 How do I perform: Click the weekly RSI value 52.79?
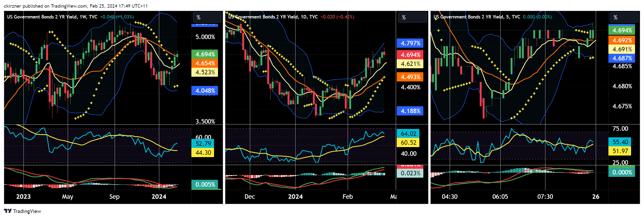[x=203, y=144]
